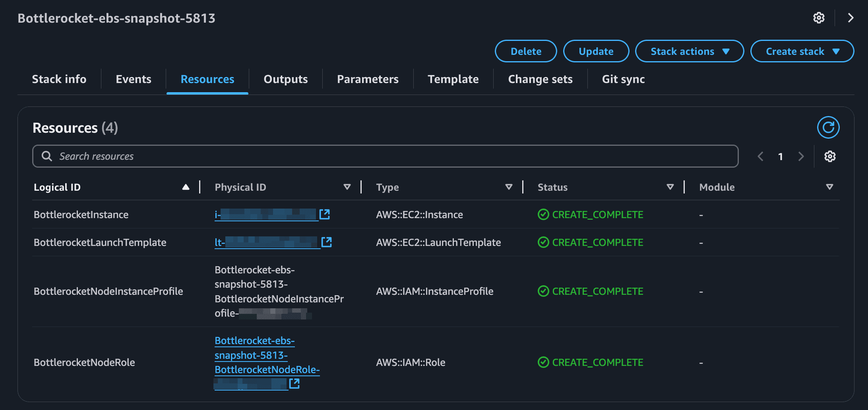Image resolution: width=868 pixels, height=410 pixels.
Task: Click the AWS::IAM::Role type cell
Action: [x=411, y=362]
